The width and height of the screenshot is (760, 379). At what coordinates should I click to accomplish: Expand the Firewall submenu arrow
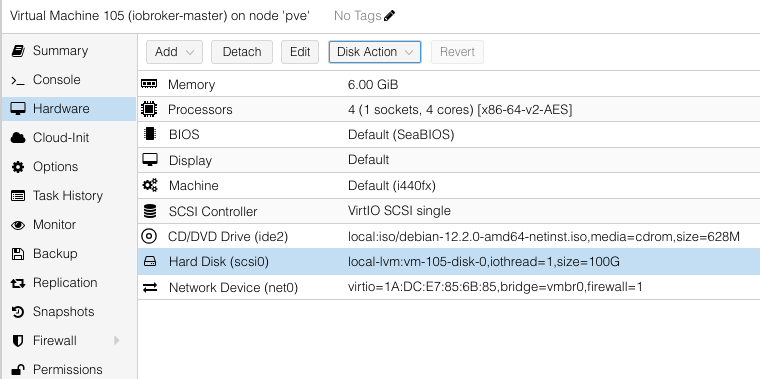pyautogui.click(x=116, y=341)
